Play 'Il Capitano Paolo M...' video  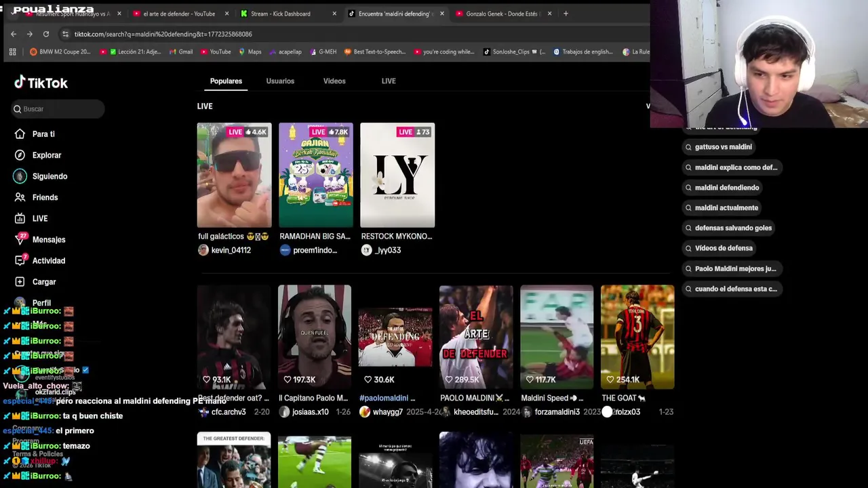pos(315,337)
